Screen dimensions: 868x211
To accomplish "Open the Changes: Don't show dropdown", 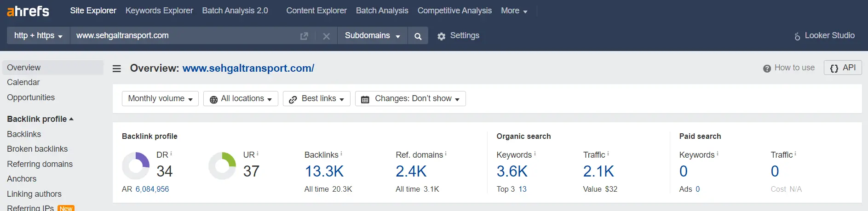I will click(410, 98).
